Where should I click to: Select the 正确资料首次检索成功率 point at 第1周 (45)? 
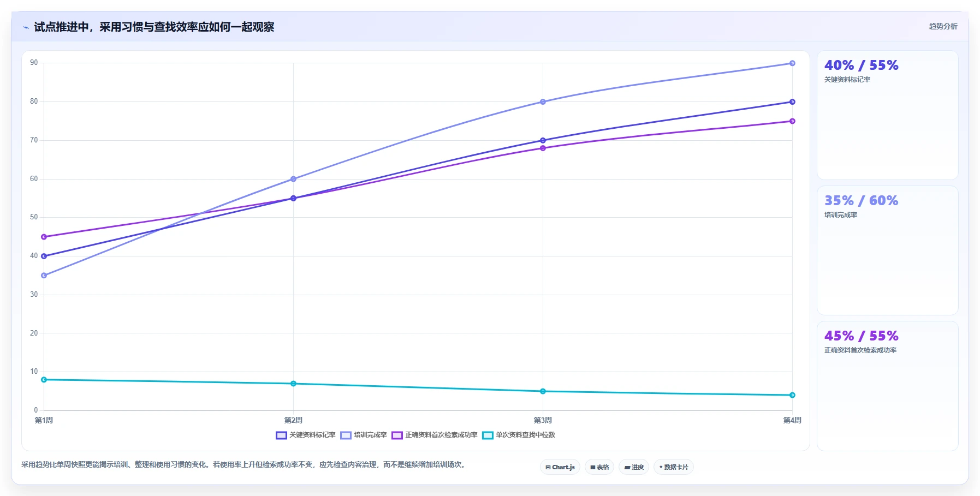pos(44,237)
